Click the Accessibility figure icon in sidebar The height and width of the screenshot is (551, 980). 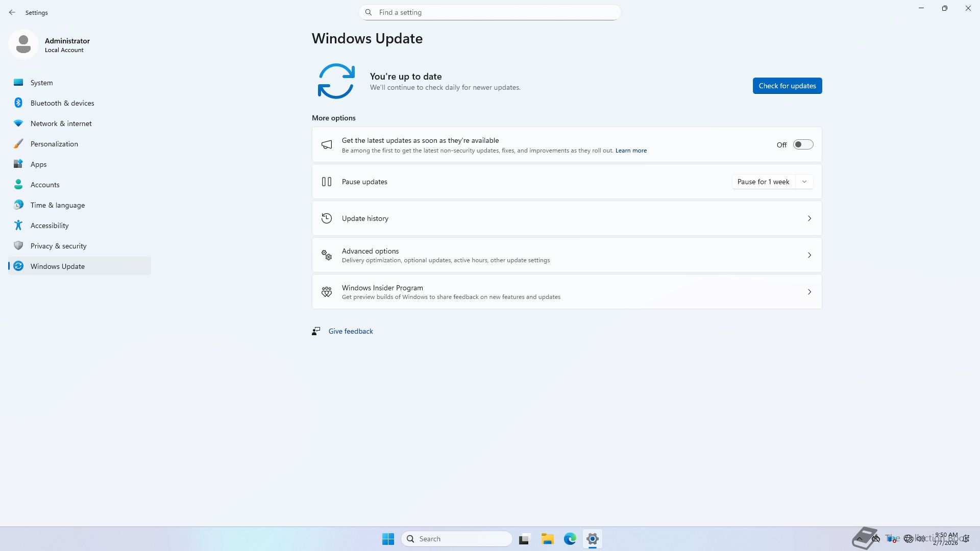pos(18,226)
